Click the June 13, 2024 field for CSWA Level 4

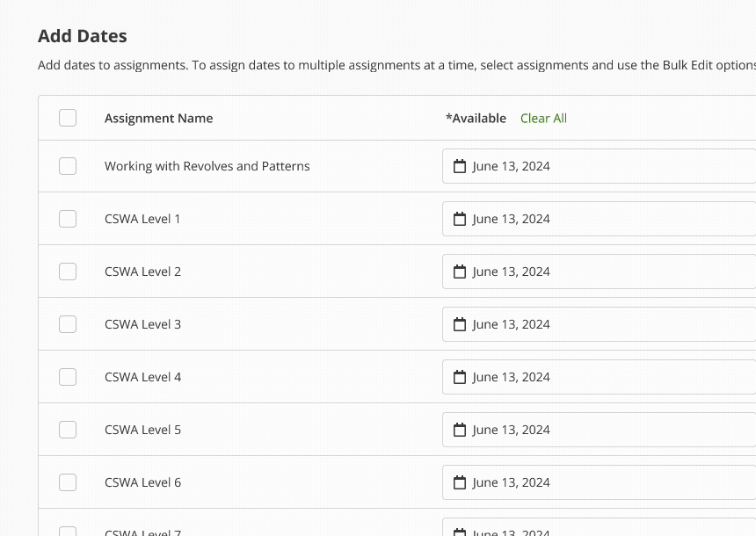point(599,377)
